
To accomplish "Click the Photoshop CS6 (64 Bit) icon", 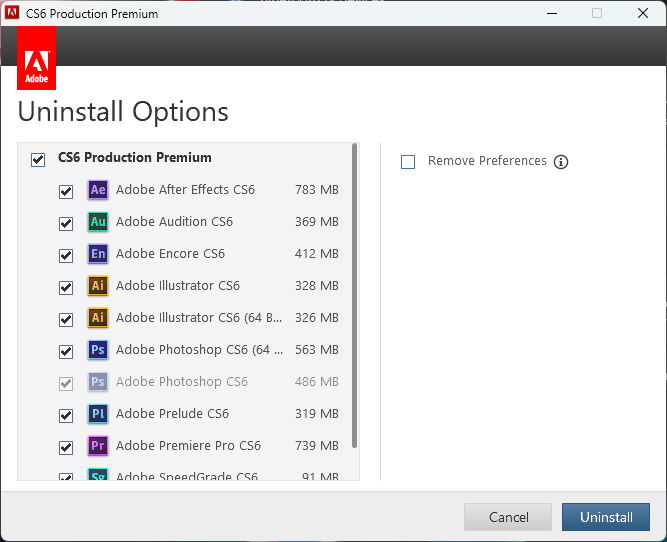I will coord(97,350).
